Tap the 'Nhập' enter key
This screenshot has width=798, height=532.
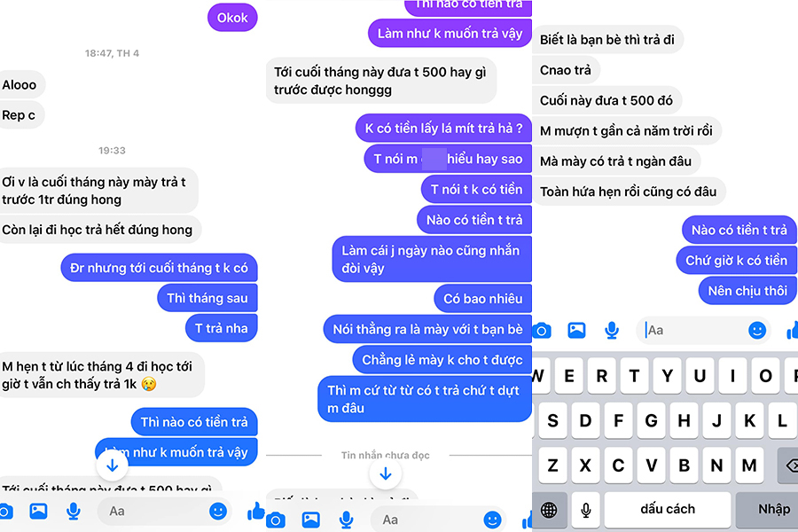click(772, 510)
